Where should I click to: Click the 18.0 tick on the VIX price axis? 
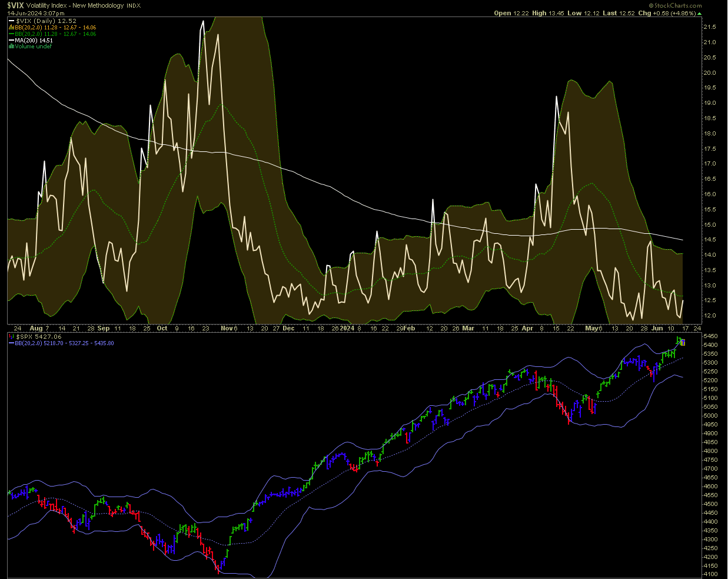coord(710,134)
